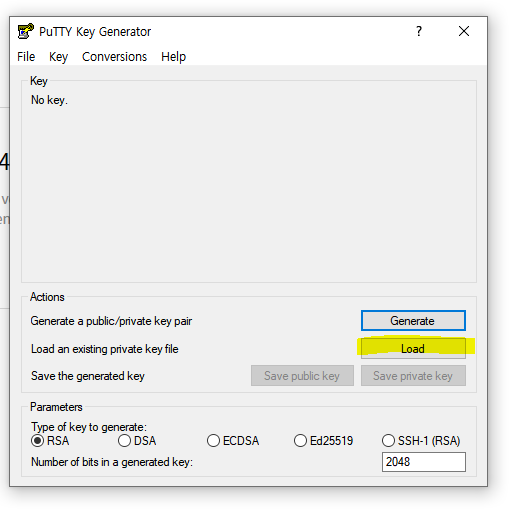
Task: Open the Help menu
Action: [x=173, y=57]
